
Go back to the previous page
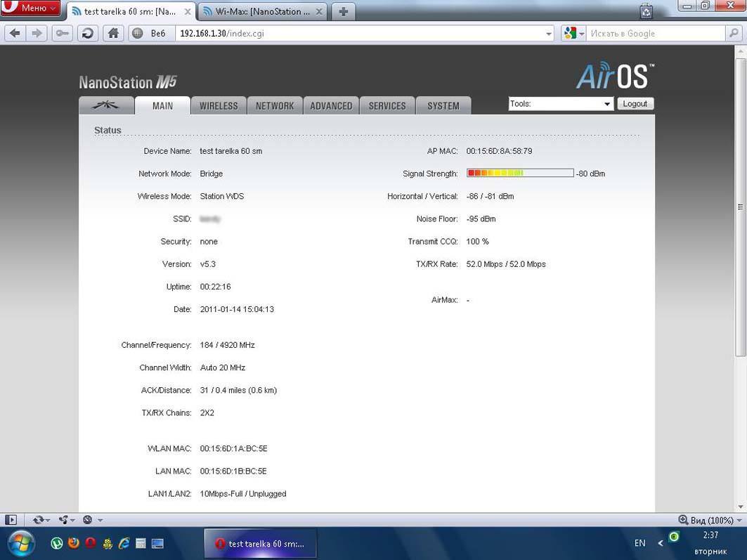click(x=15, y=33)
